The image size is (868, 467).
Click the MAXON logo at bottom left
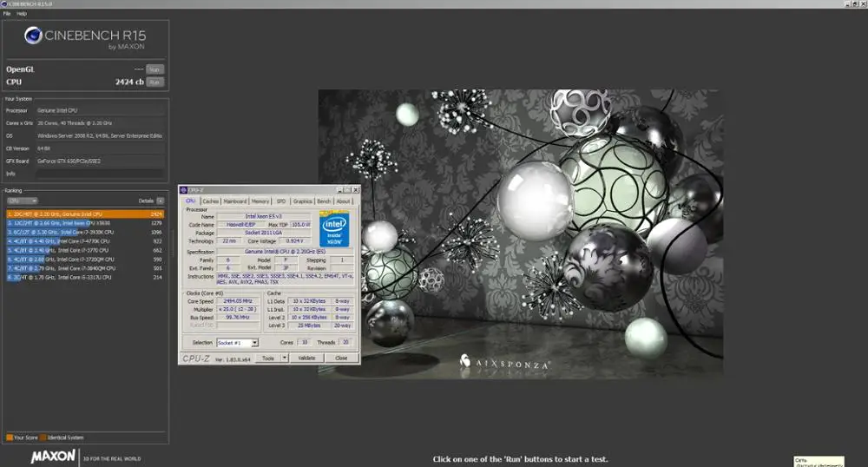[x=52, y=457]
